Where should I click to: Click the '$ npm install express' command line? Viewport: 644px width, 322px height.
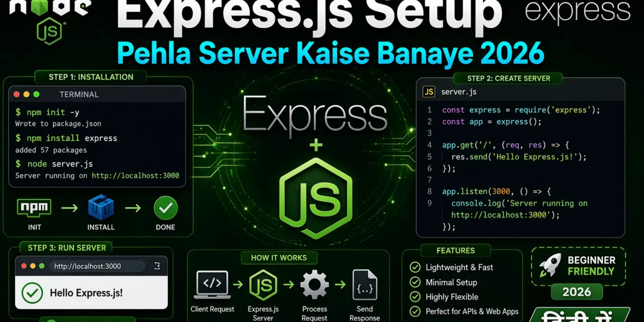[66, 138]
